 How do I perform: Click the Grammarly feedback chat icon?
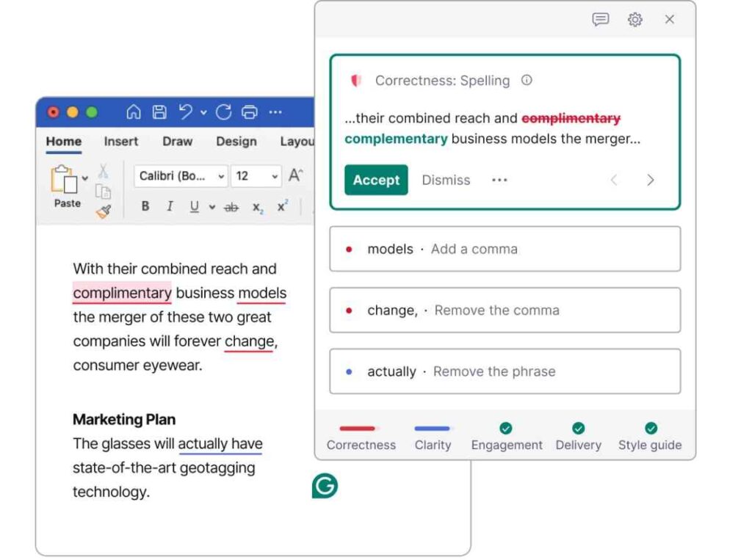601,20
